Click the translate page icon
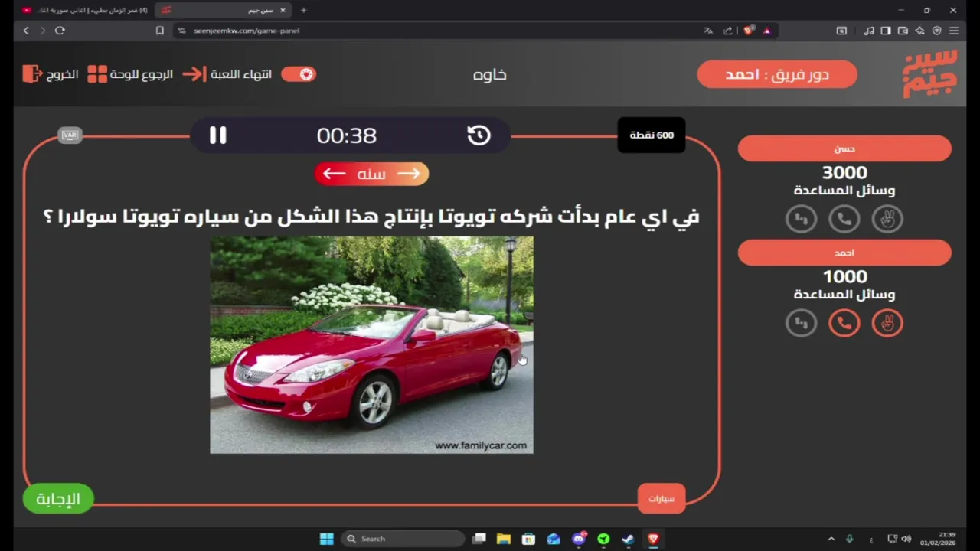 click(x=708, y=31)
